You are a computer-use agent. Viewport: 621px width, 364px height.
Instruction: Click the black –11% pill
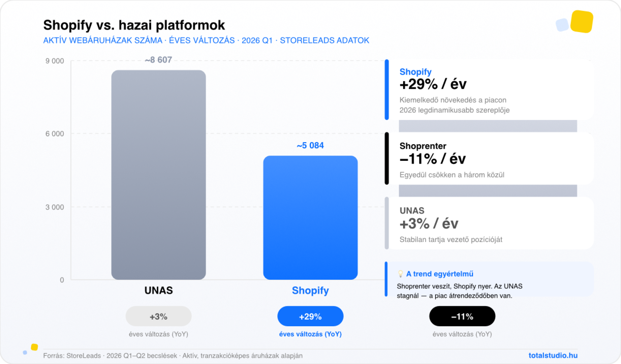[462, 316]
